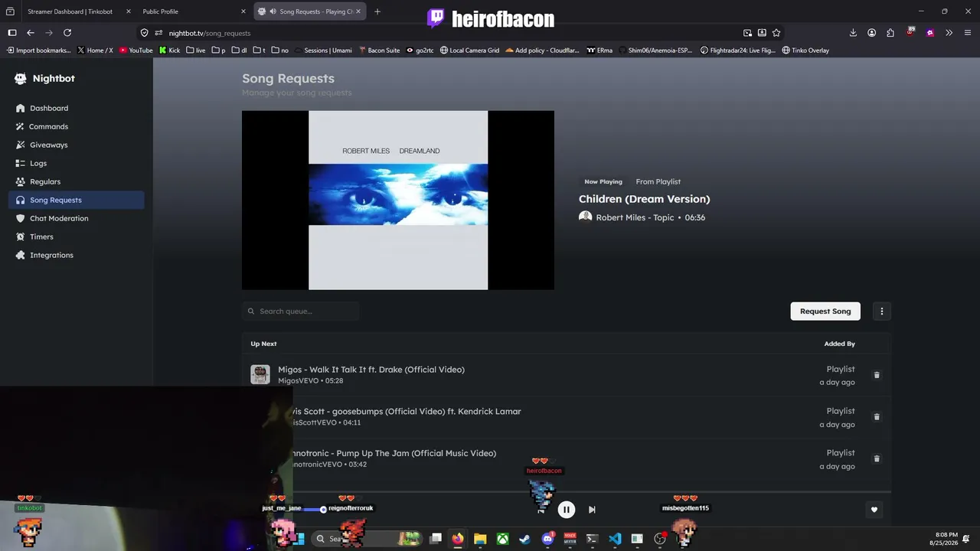Screen dimensions: 980x551
Task: Click the Dreamland album video thumbnail
Action: (398, 201)
